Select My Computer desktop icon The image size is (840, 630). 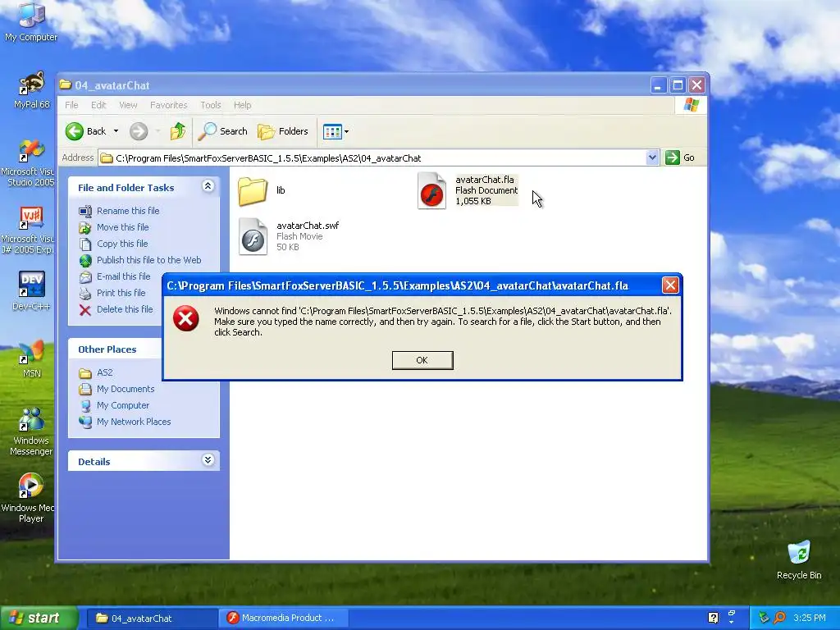(31, 21)
